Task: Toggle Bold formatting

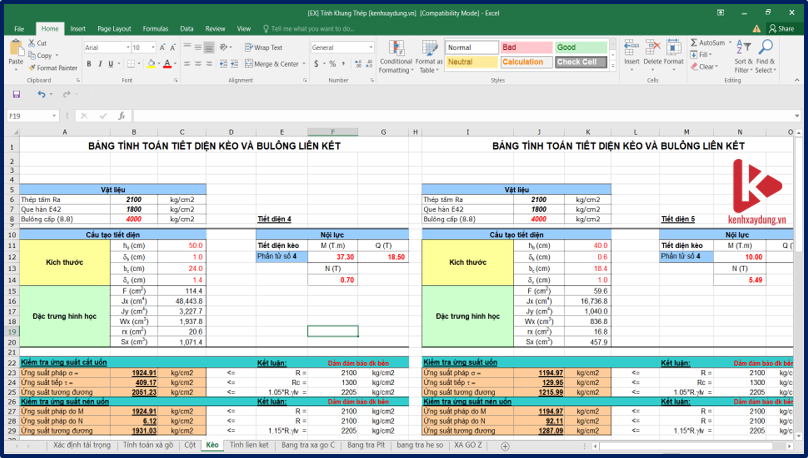Action: (x=89, y=63)
